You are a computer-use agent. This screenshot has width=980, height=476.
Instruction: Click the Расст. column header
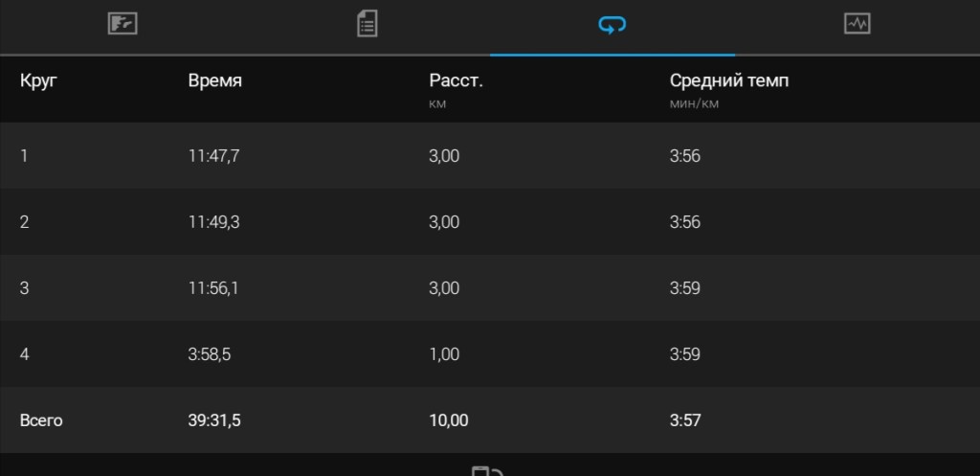[x=456, y=81]
